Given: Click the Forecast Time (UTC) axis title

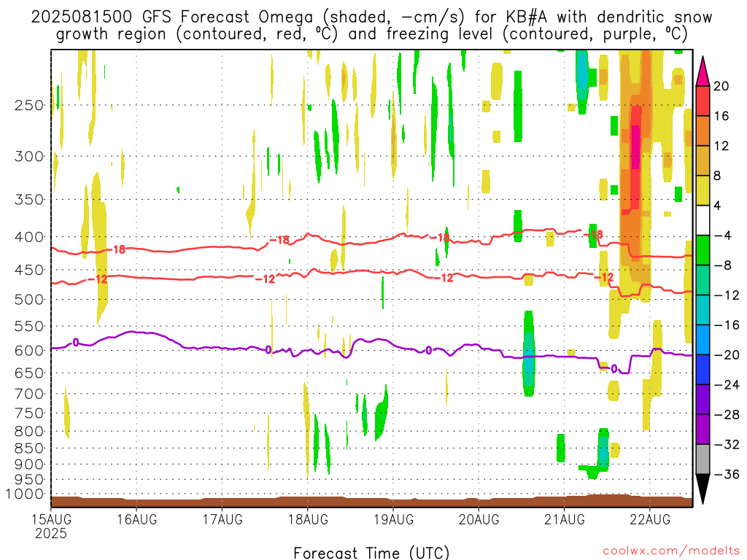Looking at the screenshot, I should 371,553.
